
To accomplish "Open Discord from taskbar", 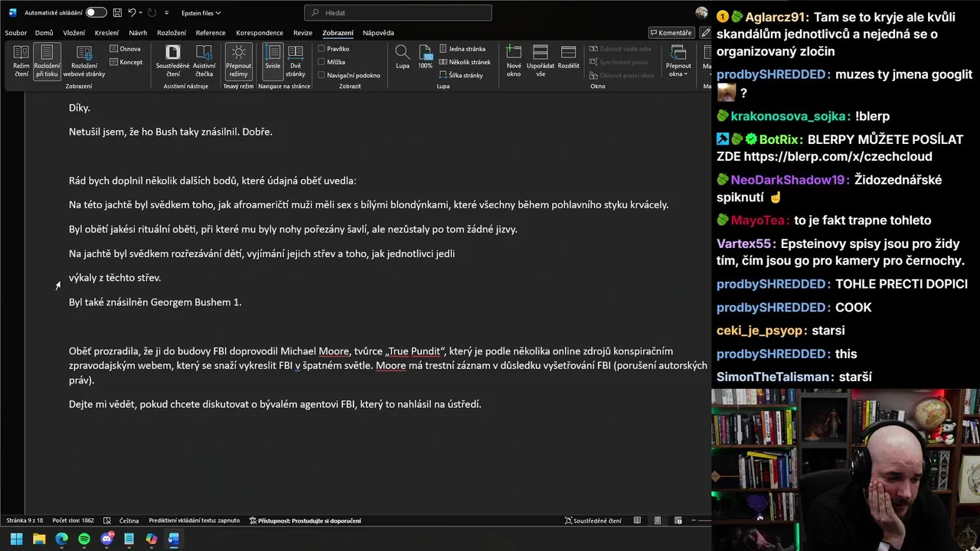I will click(106, 539).
